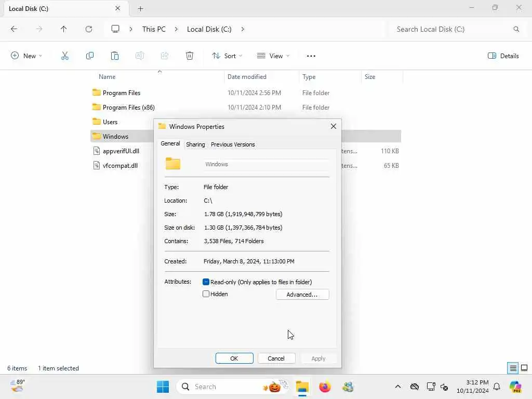Click the search magnifier icon
The width and height of the screenshot is (532, 399).
pos(516,29)
